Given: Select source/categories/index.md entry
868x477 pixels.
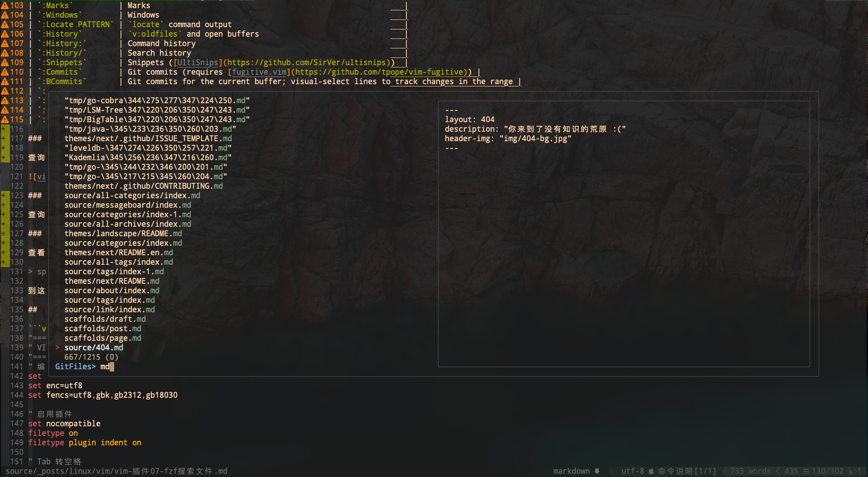Looking at the screenshot, I should coord(123,243).
